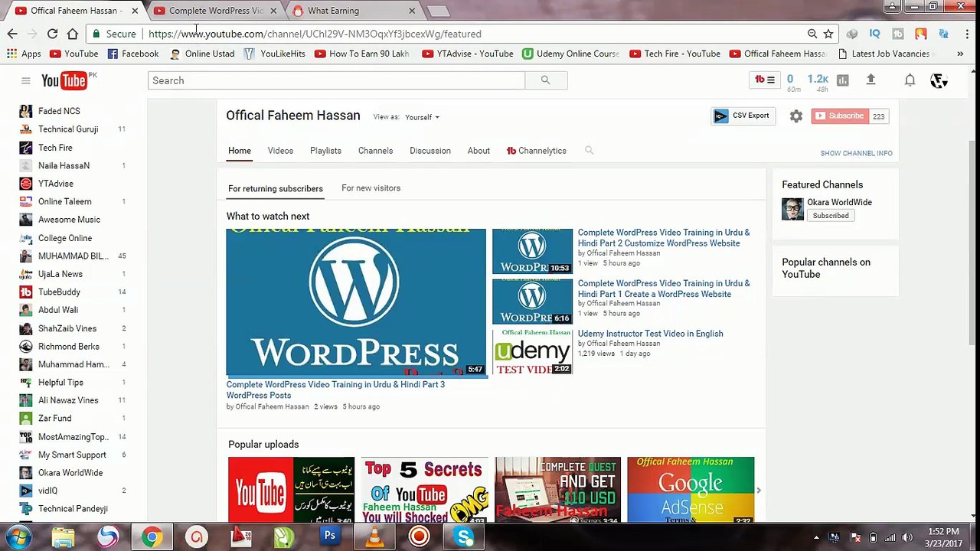Open VLC media player from the taskbar
This screenshot has width=980, height=551.
click(x=374, y=537)
